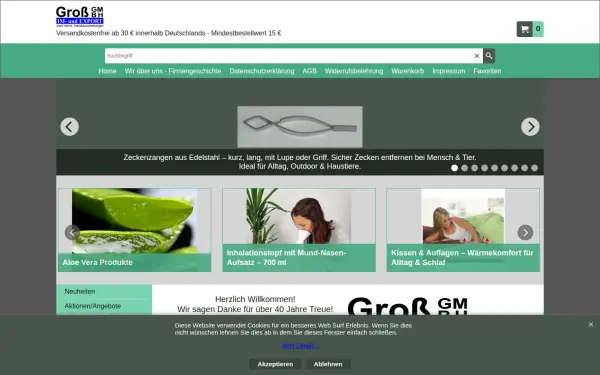The height and width of the screenshot is (375, 600).
Task: Open Datenschutzerklärung page
Action: tap(262, 71)
